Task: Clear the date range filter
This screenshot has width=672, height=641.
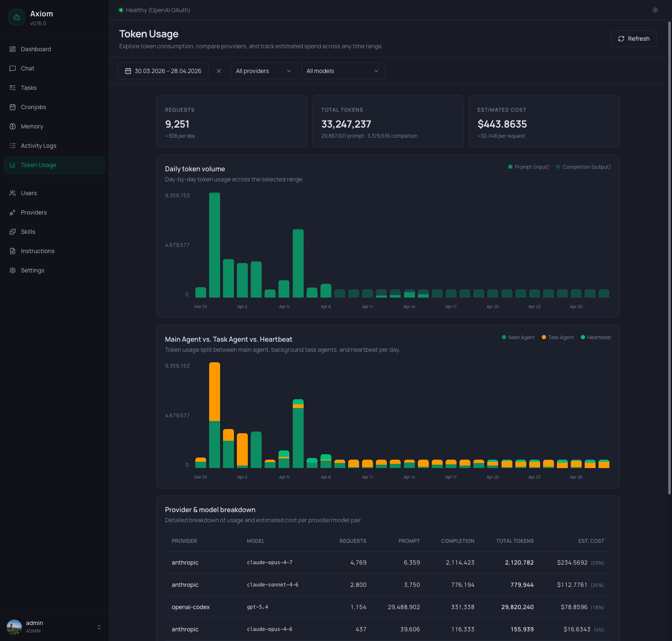Action: [219, 71]
